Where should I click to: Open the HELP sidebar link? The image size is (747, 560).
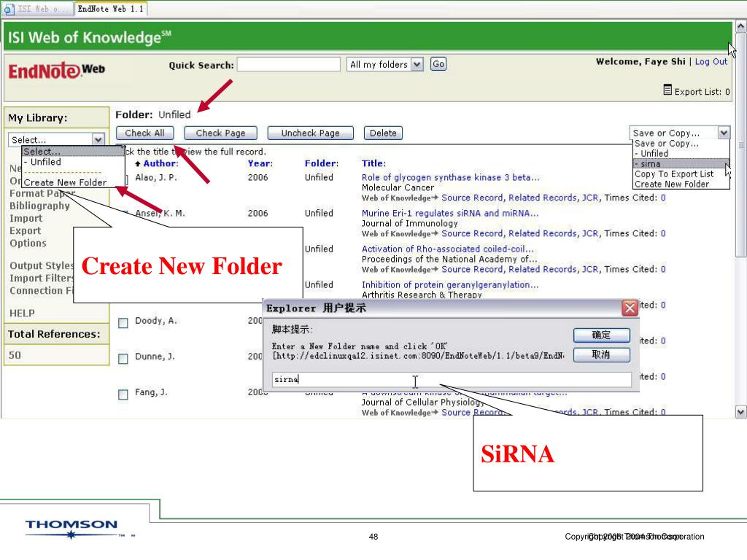(22, 314)
